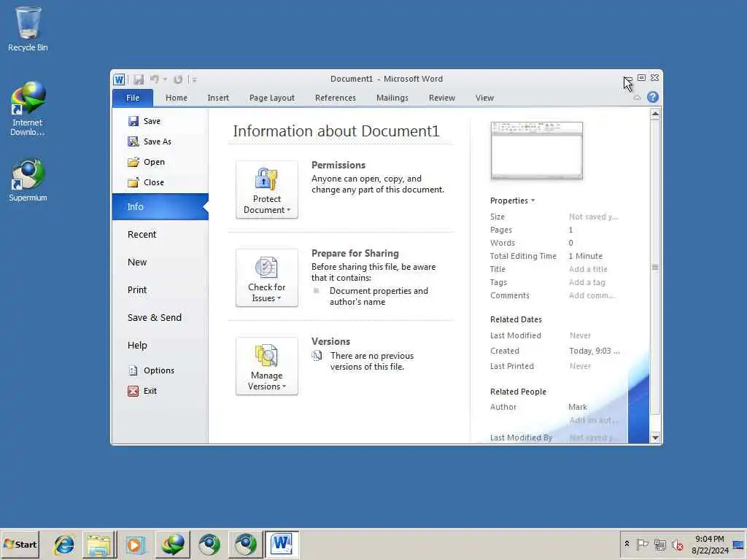747x560 pixels.
Task: Click the Minimize the Ribbon caret icon
Action: [x=637, y=98]
